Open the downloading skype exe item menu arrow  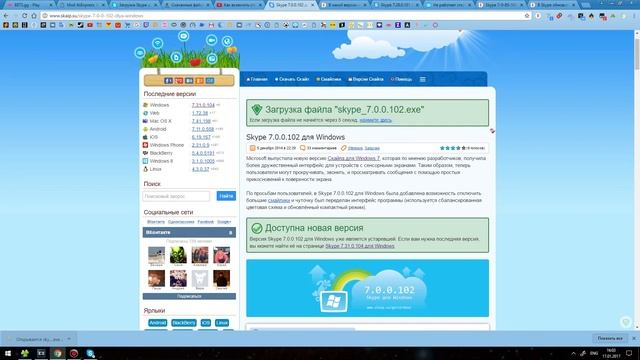point(69,339)
